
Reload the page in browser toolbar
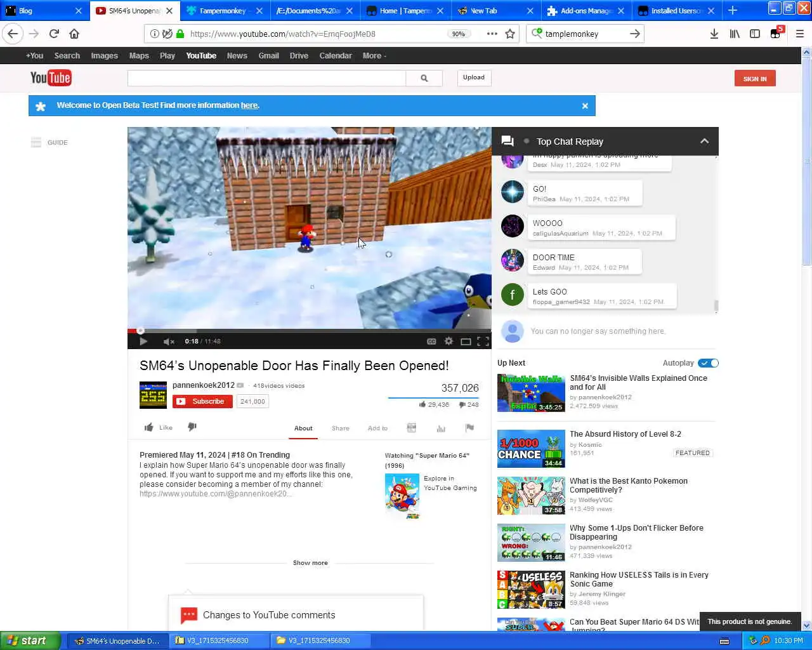click(54, 34)
